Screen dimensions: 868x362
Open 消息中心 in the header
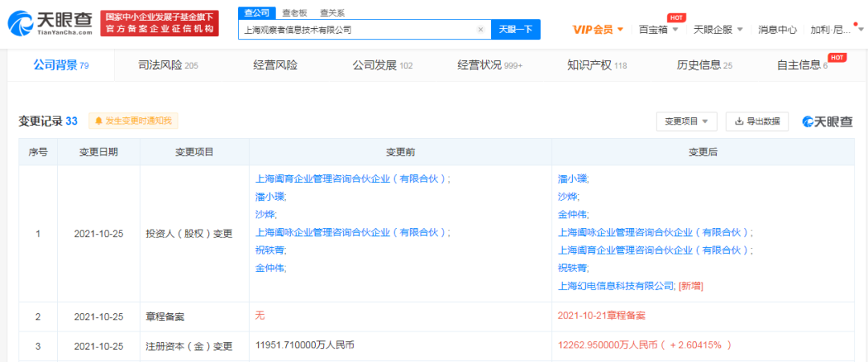[x=777, y=30]
